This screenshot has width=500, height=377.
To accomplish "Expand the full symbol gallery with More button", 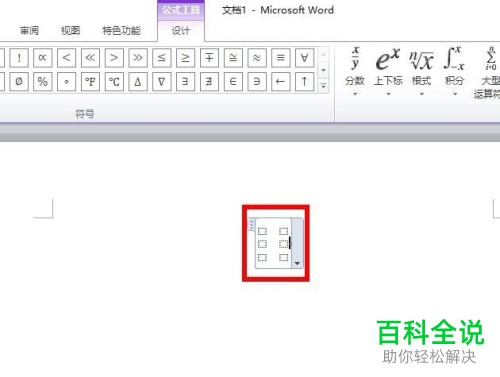I will [323, 86].
